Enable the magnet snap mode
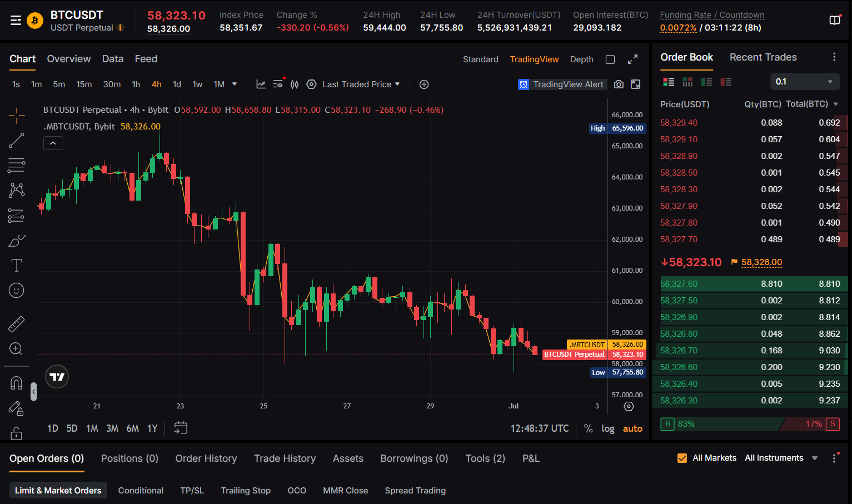The width and height of the screenshot is (852, 504). (17, 383)
